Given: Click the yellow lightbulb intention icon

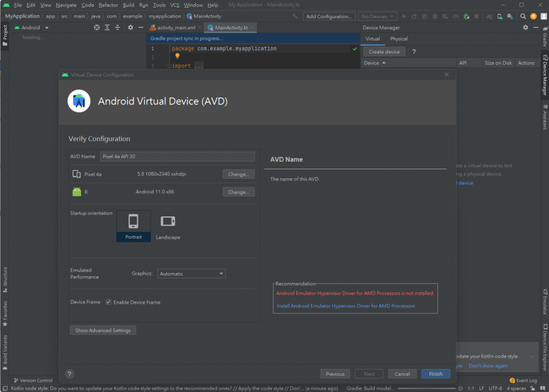Looking at the screenshot, I should coord(177,56).
